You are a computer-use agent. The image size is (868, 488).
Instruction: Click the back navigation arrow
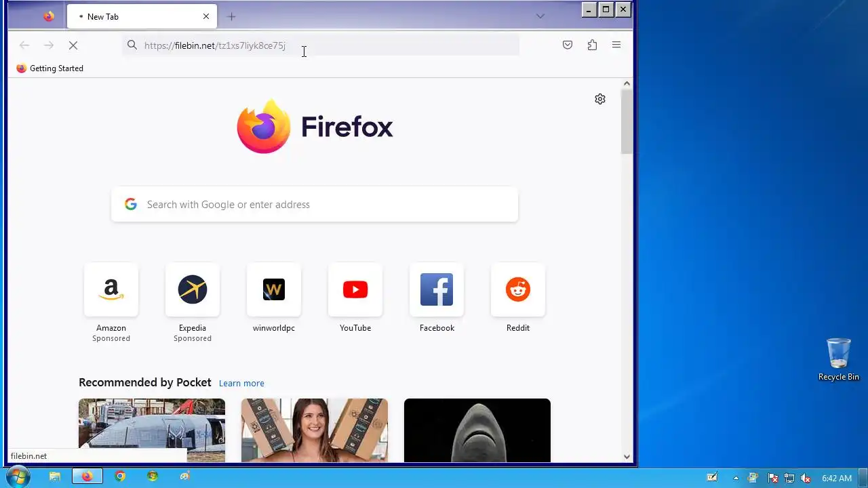point(24,45)
